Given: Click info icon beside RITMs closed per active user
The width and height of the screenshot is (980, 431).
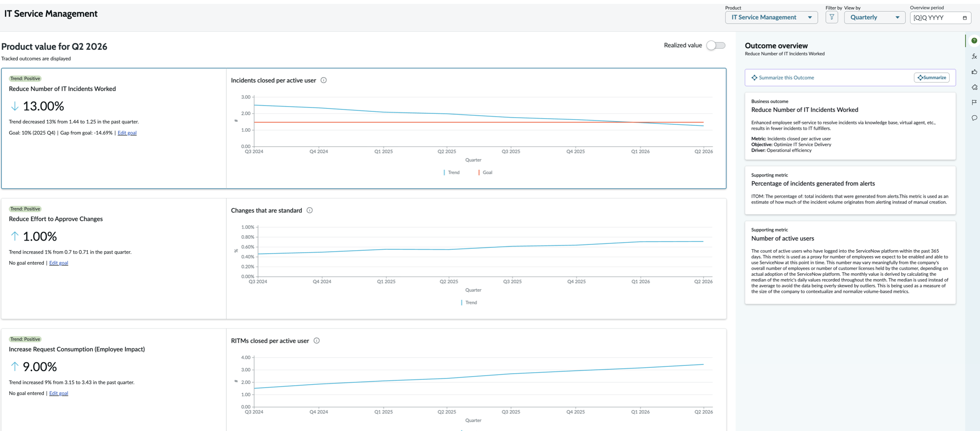Looking at the screenshot, I should pyautogui.click(x=317, y=341).
